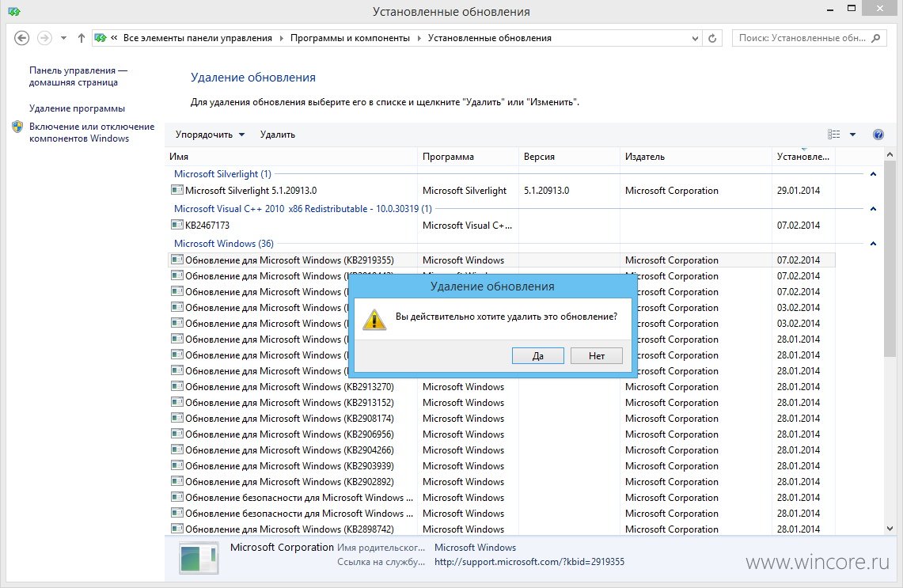The image size is (903, 588).
Task: Click the KB2467173 item icon
Action: click(x=177, y=225)
